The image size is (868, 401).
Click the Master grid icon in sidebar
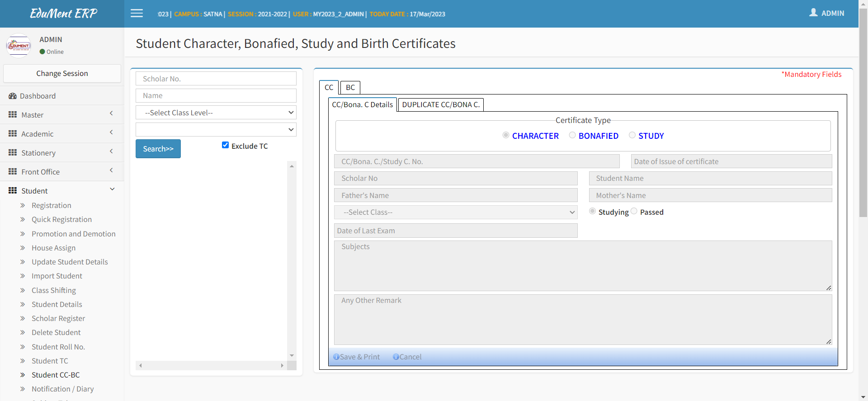click(x=13, y=115)
